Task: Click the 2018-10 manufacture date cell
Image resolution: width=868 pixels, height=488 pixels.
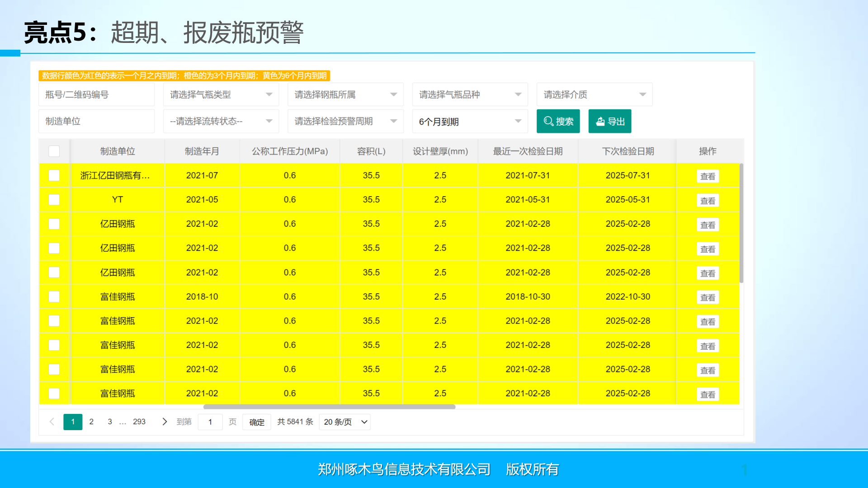Action: [202, 296]
